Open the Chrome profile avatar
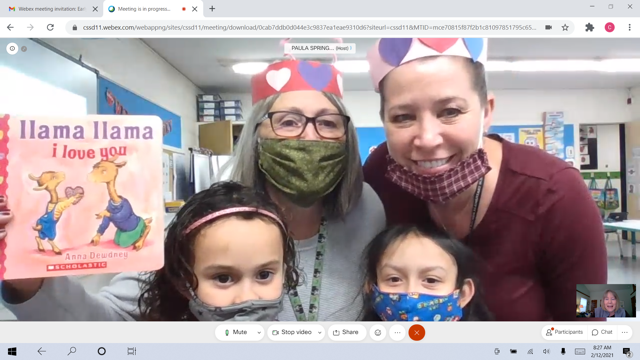 pos(609,27)
